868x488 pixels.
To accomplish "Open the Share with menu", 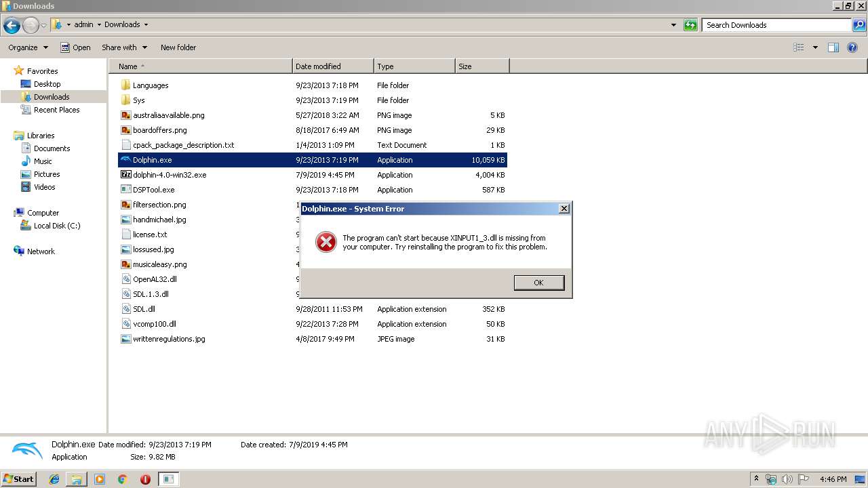I will pyautogui.click(x=123, y=47).
